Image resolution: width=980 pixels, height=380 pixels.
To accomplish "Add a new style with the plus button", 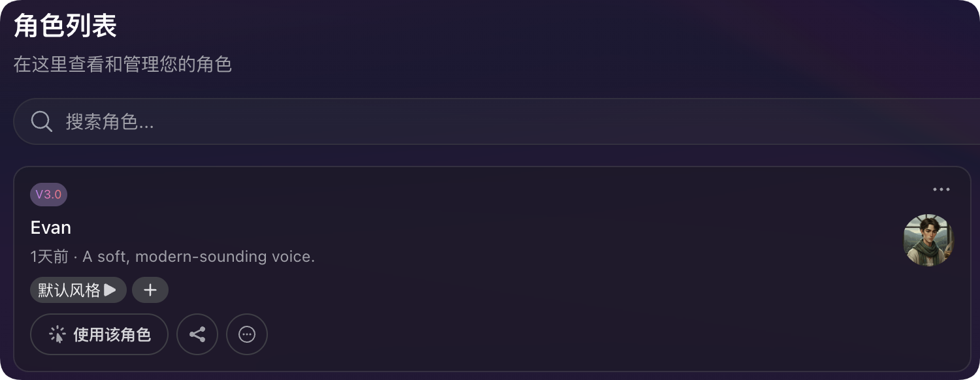I will pos(150,290).
